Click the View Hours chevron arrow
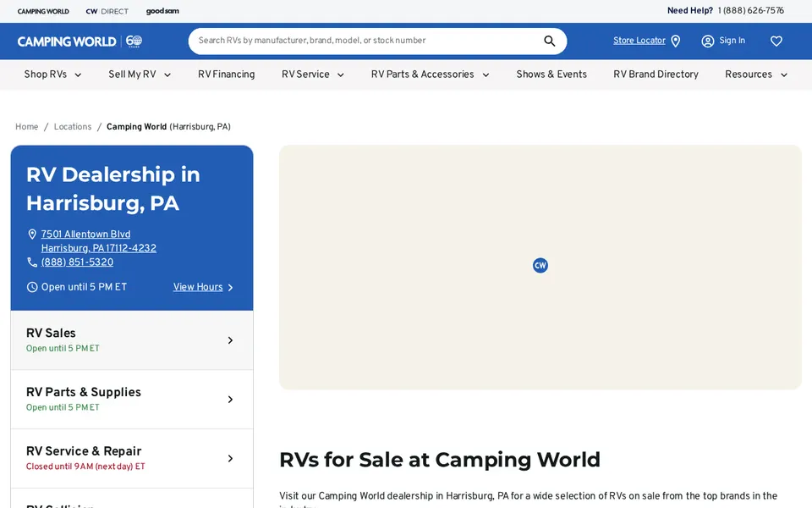Screen dimensions: 812x508 tap(230, 288)
